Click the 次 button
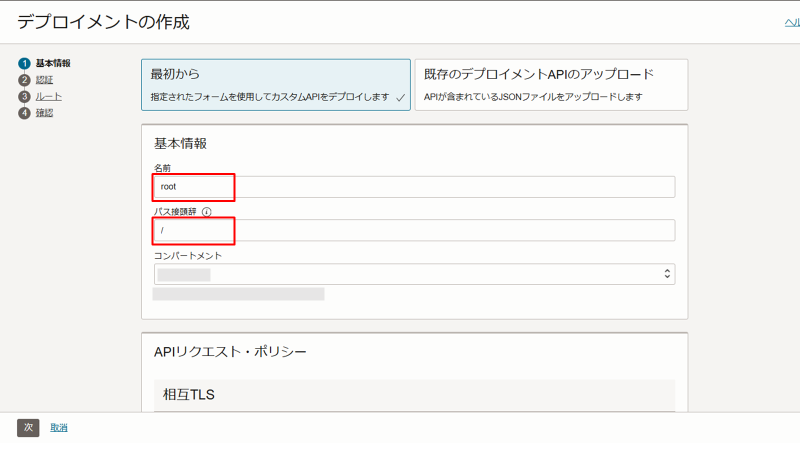Viewport: 800px width, 450px height. tap(28, 428)
